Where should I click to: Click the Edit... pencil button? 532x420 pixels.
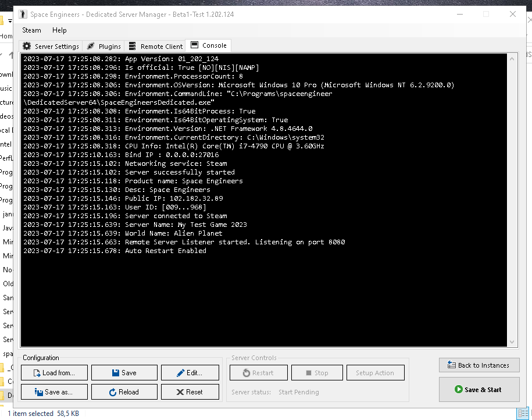tap(190, 373)
